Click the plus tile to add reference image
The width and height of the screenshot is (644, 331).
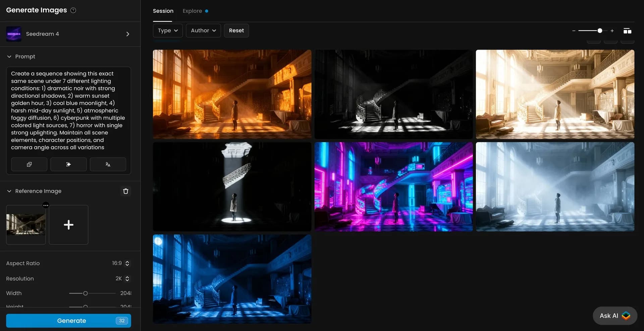pyautogui.click(x=68, y=225)
